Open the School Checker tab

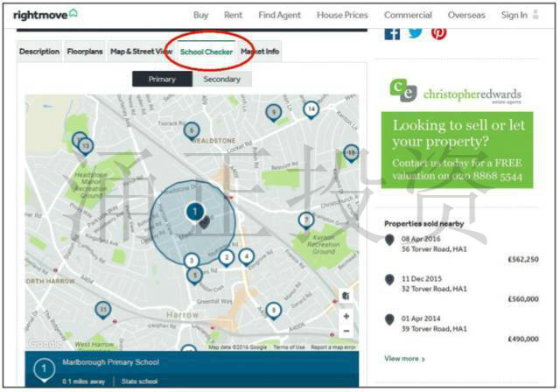point(206,52)
